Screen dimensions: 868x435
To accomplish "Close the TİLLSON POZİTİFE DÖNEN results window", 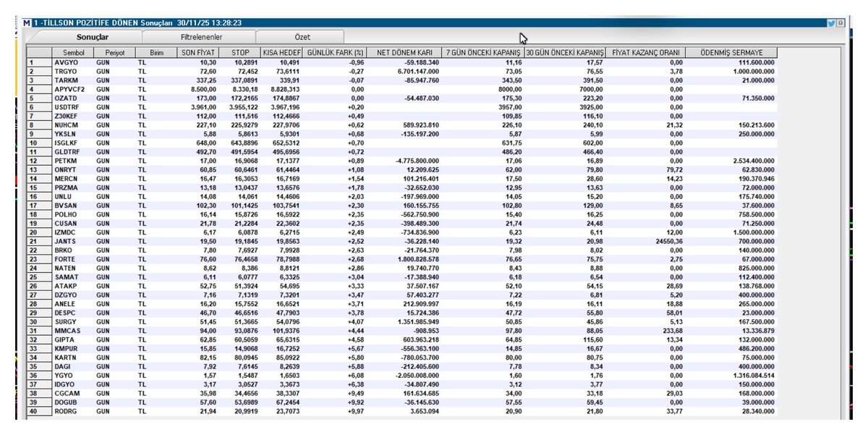I will (x=841, y=23).
